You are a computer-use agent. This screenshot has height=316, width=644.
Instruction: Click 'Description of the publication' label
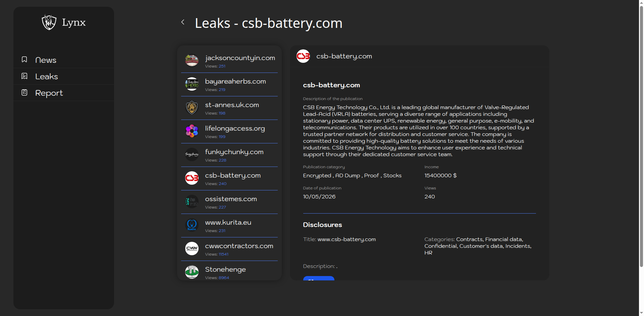click(333, 99)
